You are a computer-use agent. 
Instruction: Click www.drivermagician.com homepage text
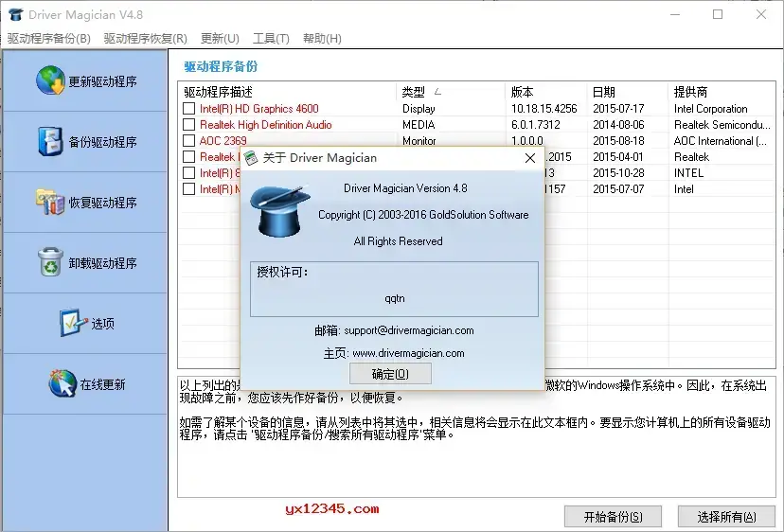pos(408,353)
